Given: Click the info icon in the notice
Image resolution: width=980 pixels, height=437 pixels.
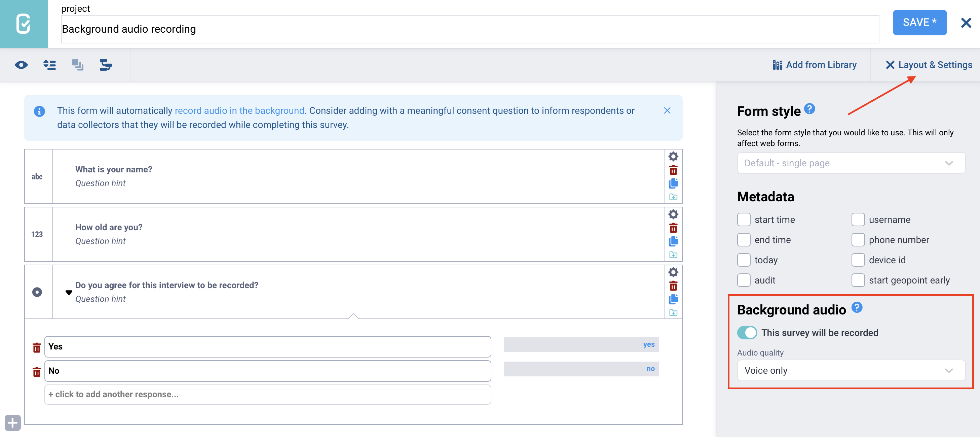Looking at the screenshot, I should [x=39, y=111].
